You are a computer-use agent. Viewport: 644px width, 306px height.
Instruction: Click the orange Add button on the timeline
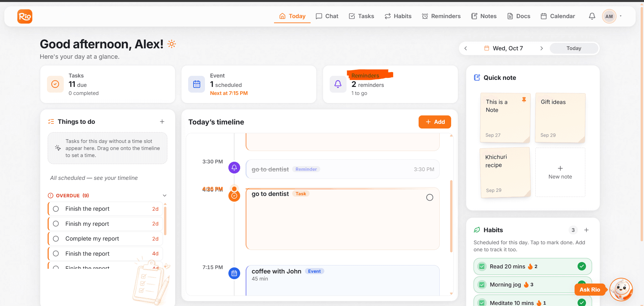(435, 122)
